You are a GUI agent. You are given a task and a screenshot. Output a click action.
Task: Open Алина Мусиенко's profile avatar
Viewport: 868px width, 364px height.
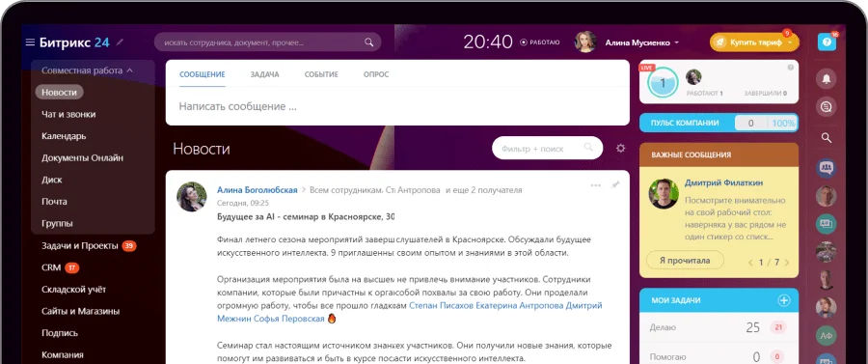pos(585,42)
